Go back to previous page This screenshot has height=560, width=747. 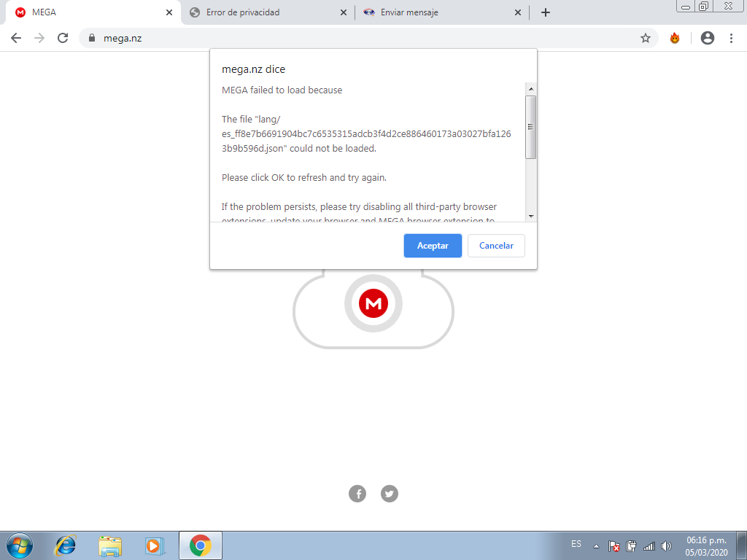(16, 38)
